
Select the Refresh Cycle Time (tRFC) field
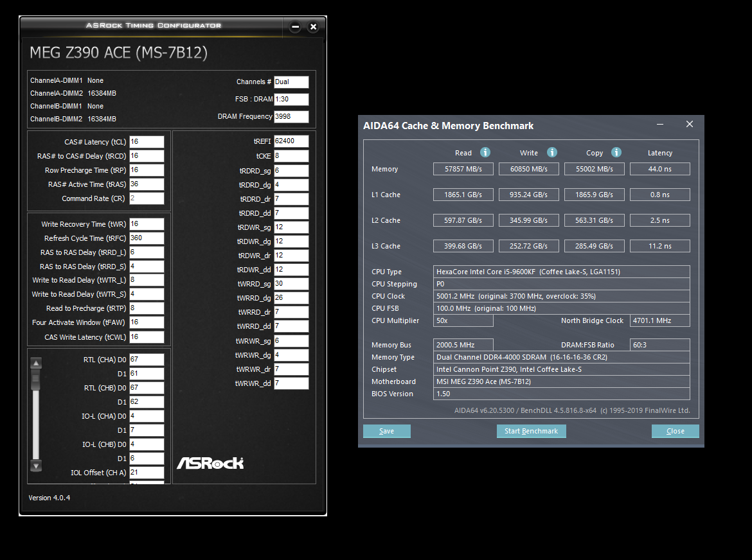pyautogui.click(x=147, y=238)
